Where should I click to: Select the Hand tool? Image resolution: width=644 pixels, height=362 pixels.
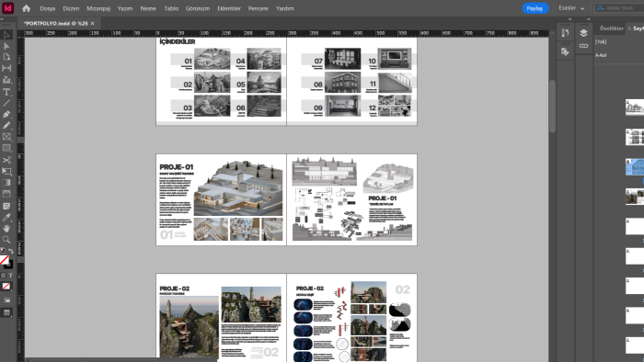point(6,229)
